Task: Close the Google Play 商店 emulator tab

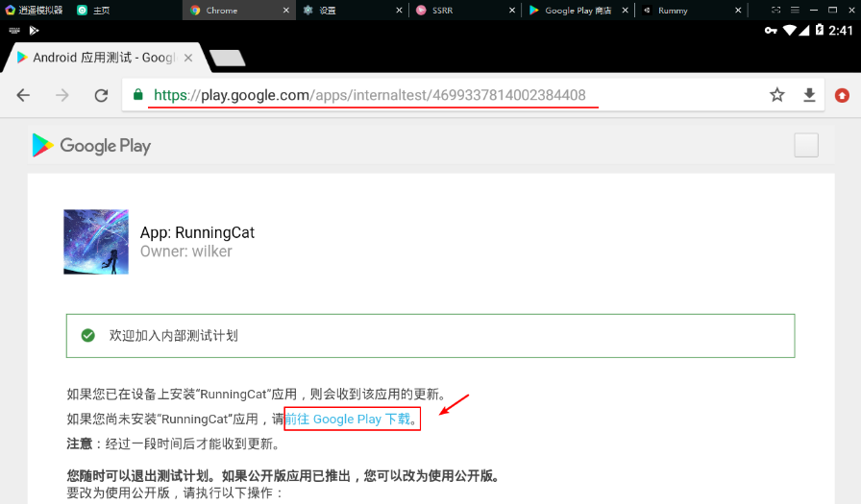Action: click(x=625, y=10)
